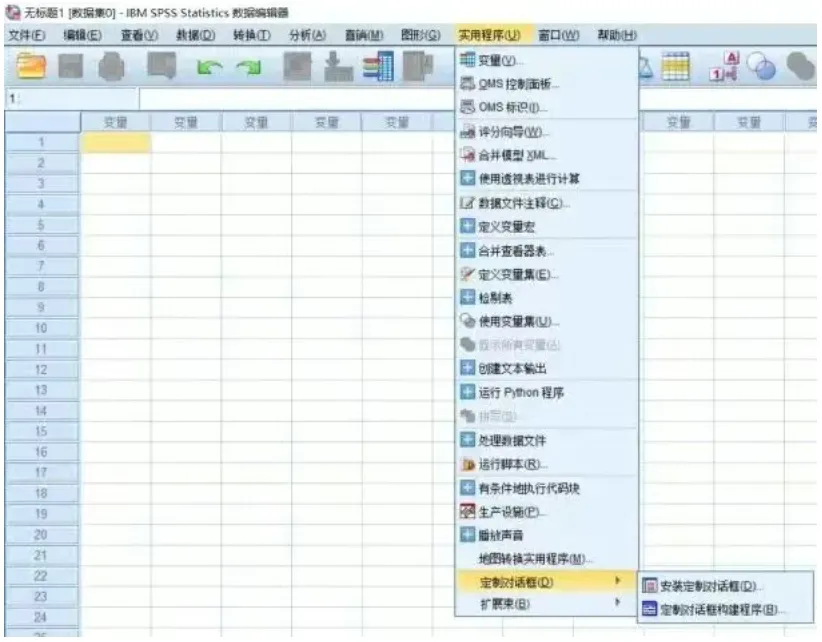Open 帮助(H) menu
822x642 pixels.
tap(616, 35)
